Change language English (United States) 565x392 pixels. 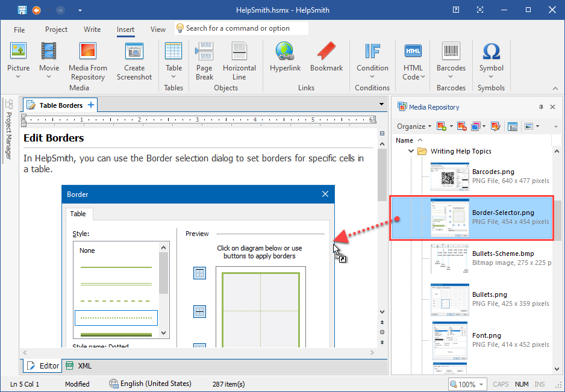150,384
